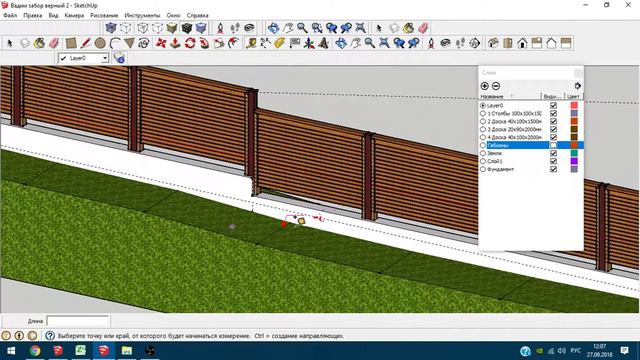Open Layers panel details arrow menu
Screen dimensions: 640x360
point(578,86)
